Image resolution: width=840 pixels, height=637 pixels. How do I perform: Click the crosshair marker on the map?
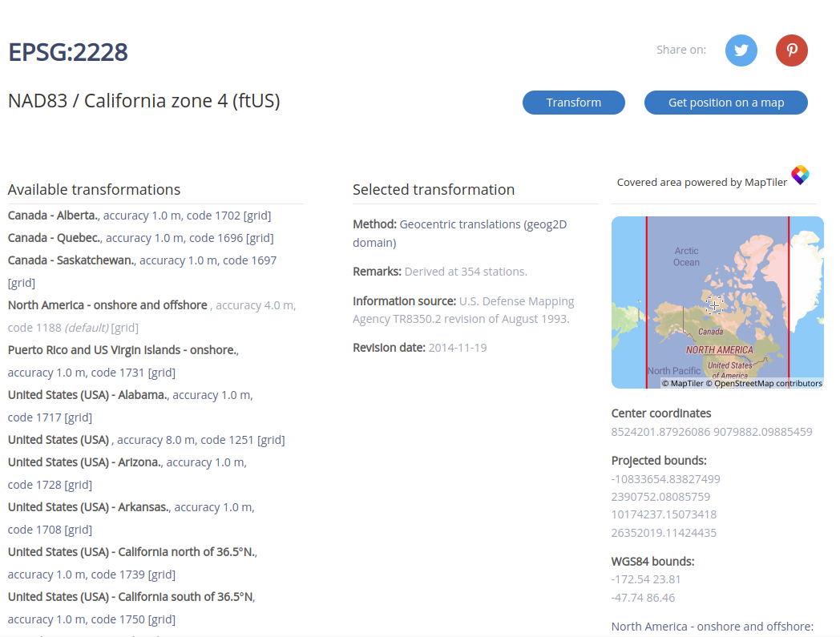(714, 305)
